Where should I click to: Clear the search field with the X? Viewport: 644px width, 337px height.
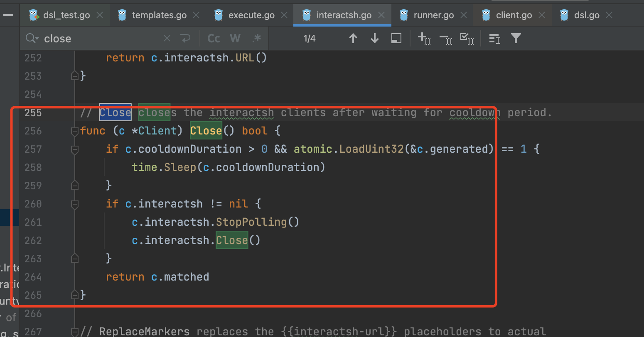tap(167, 38)
